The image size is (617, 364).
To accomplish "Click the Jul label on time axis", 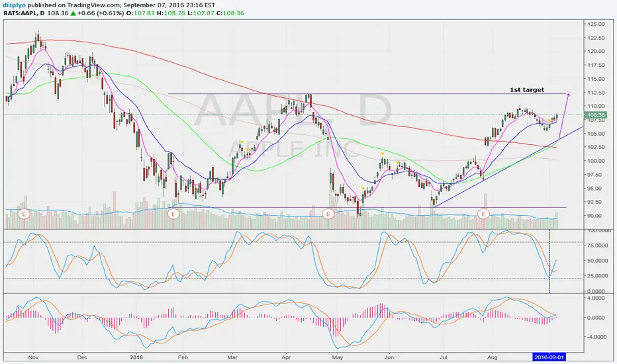I will tap(444, 357).
